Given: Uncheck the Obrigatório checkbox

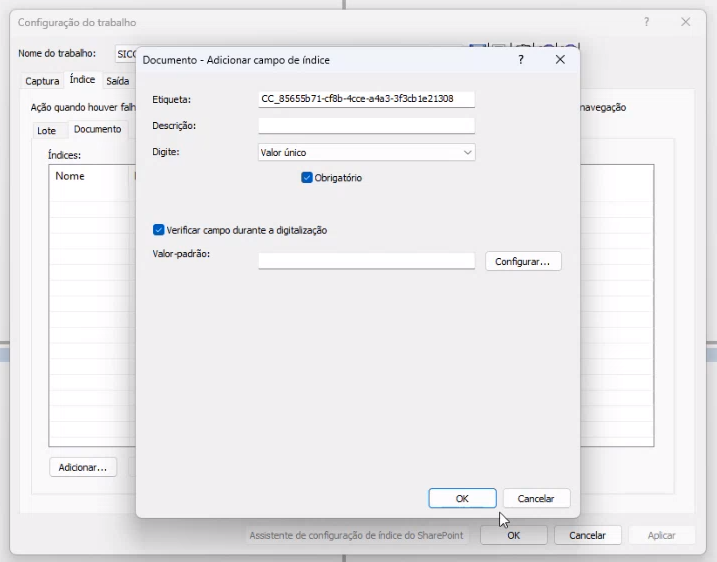Looking at the screenshot, I should pyautogui.click(x=307, y=177).
